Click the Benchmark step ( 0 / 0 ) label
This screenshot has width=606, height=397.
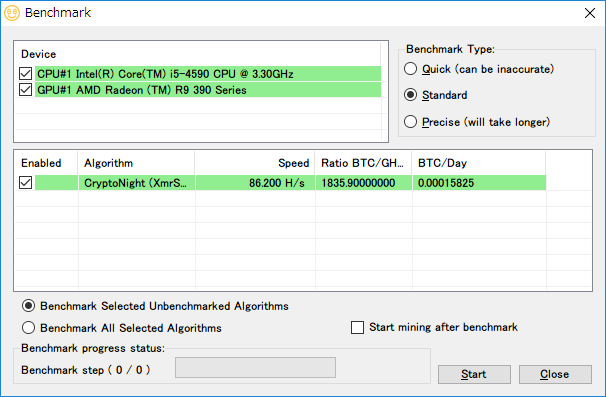[x=85, y=370]
